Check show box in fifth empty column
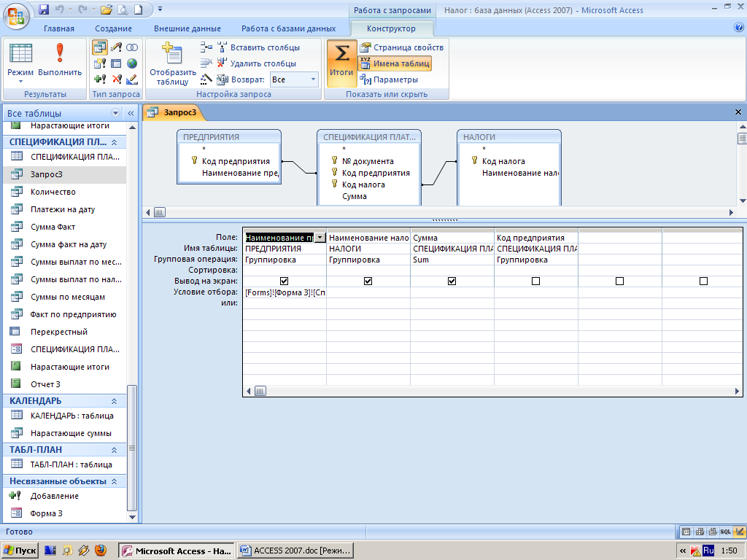 click(619, 281)
